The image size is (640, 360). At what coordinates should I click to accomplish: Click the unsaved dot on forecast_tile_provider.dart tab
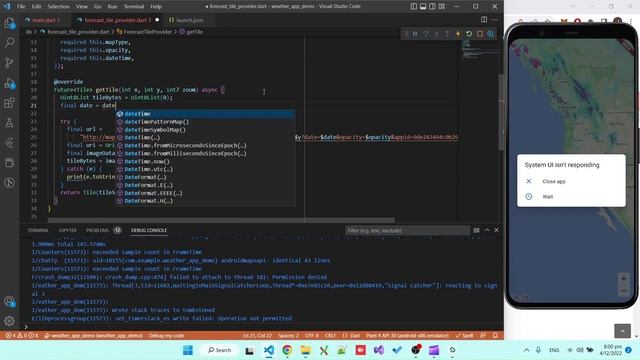(157, 20)
